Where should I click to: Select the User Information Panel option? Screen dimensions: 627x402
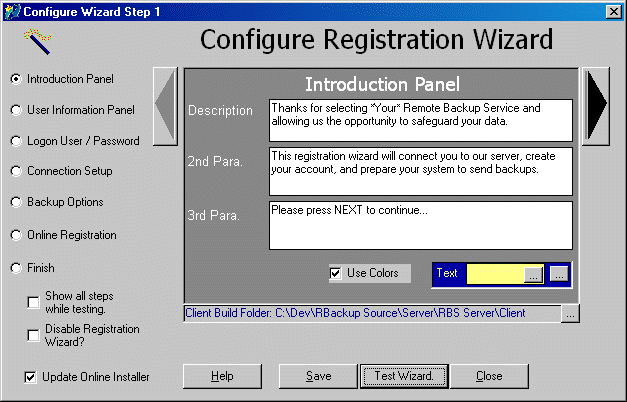tap(15, 110)
